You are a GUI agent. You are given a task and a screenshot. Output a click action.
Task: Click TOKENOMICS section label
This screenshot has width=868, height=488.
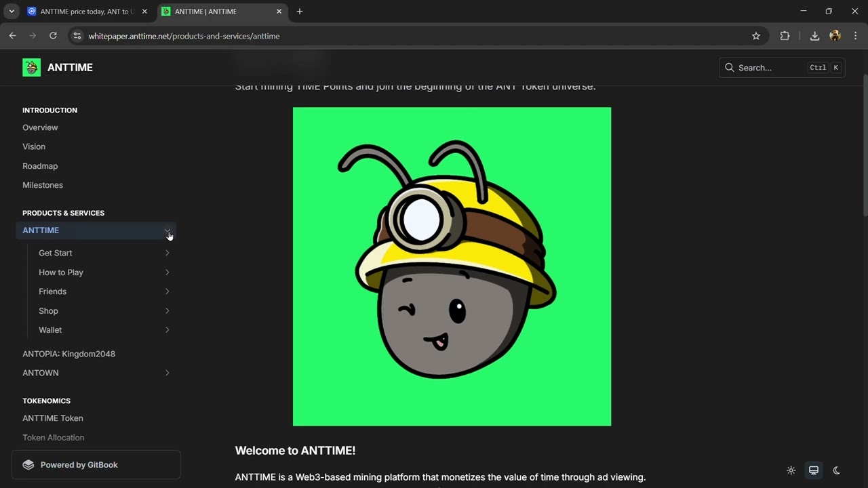tap(46, 401)
